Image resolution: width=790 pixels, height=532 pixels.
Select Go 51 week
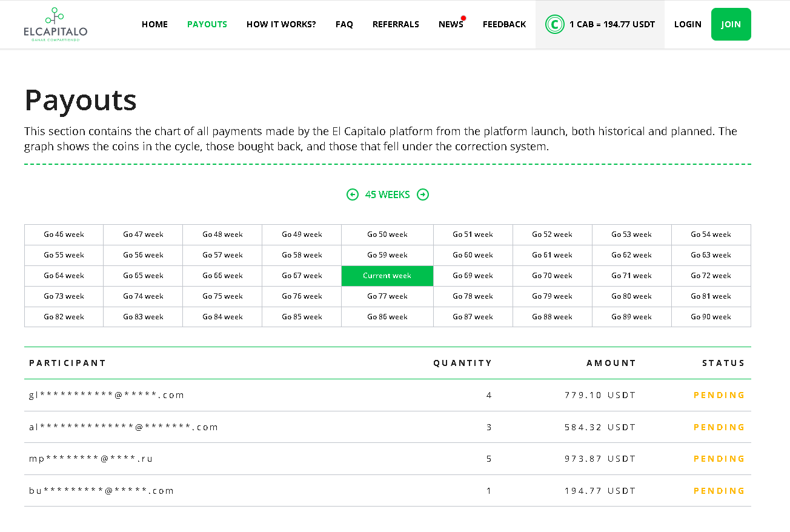[473, 234]
